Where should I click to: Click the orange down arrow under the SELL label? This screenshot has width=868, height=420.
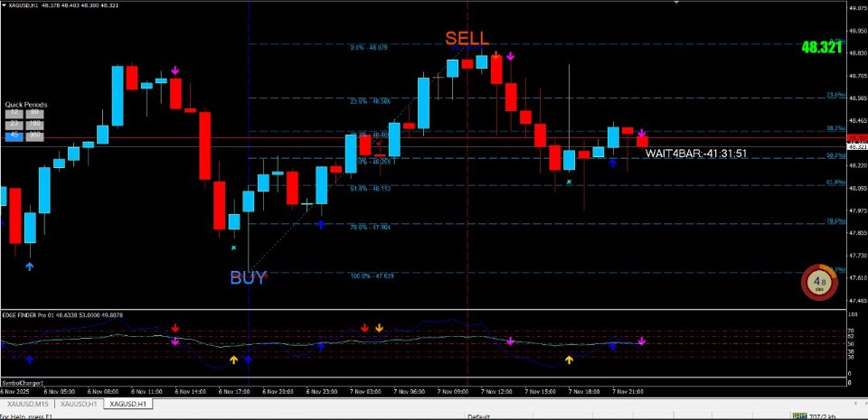click(496, 55)
